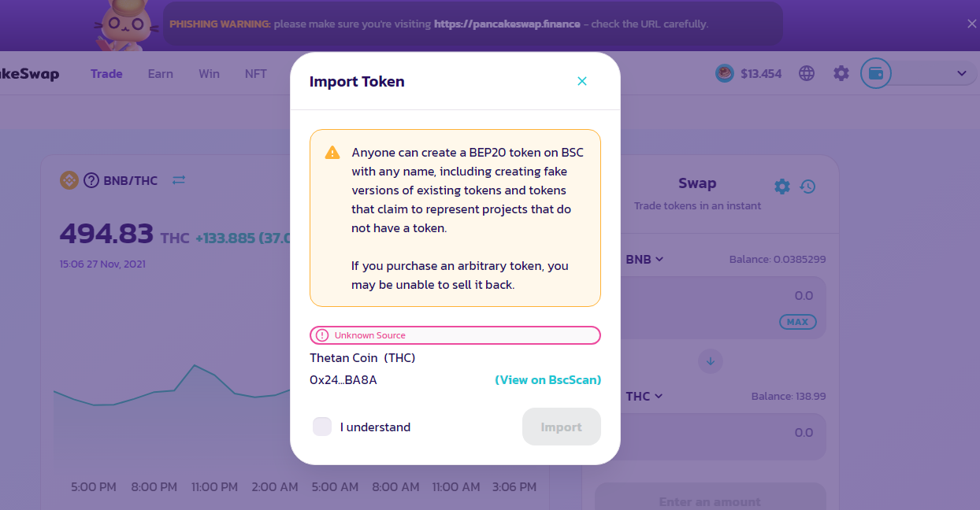Close the Import Token dialog
Screen dimensions: 980x510
pyautogui.click(x=582, y=81)
